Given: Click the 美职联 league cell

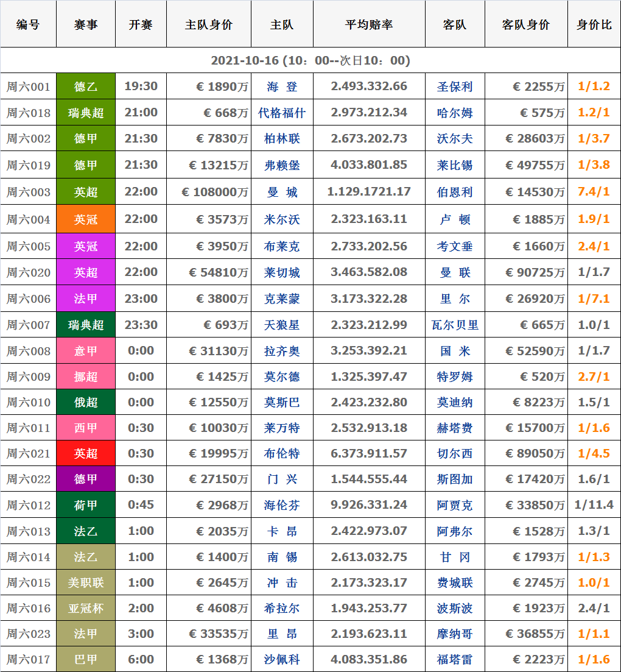Looking at the screenshot, I should click(86, 583).
